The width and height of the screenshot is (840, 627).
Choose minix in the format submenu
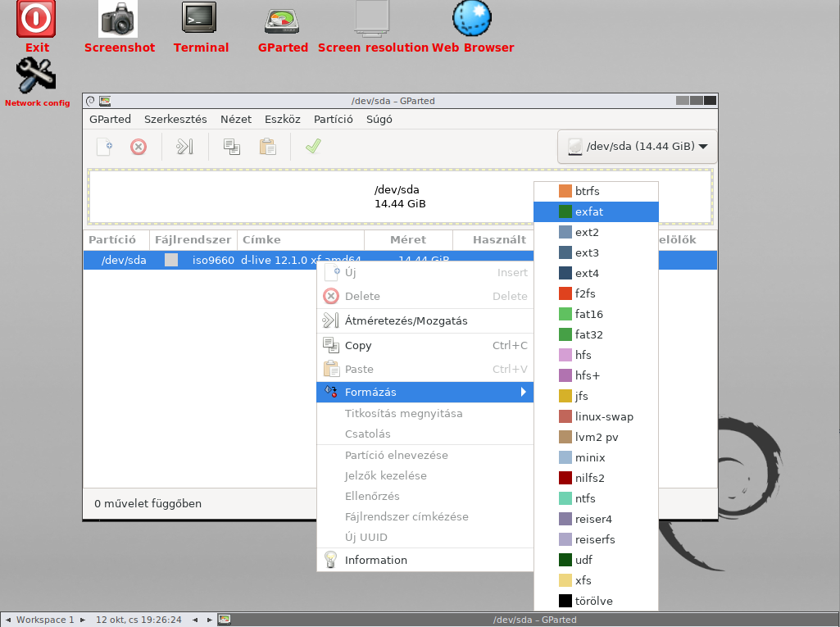[596, 457]
